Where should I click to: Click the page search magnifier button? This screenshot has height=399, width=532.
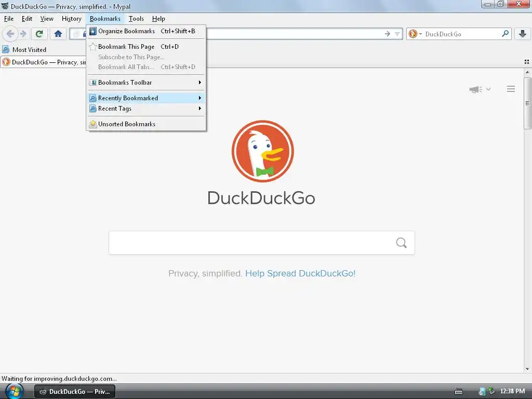[402, 243]
